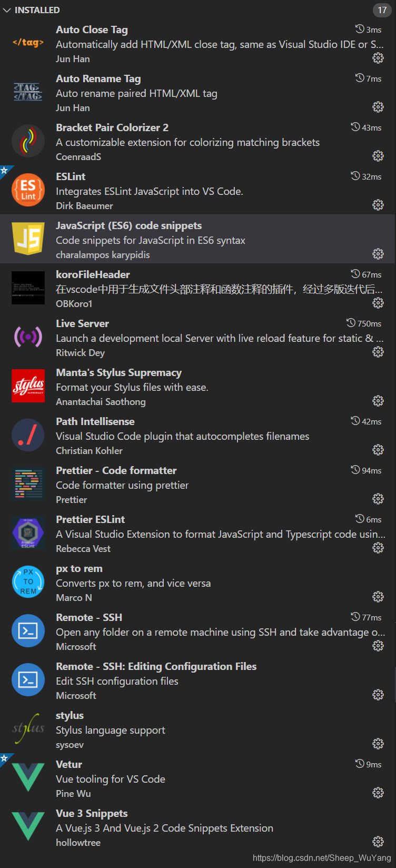Click the green Vetur V logo
The height and width of the screenshot is (868, 396).
coord(28,777)
